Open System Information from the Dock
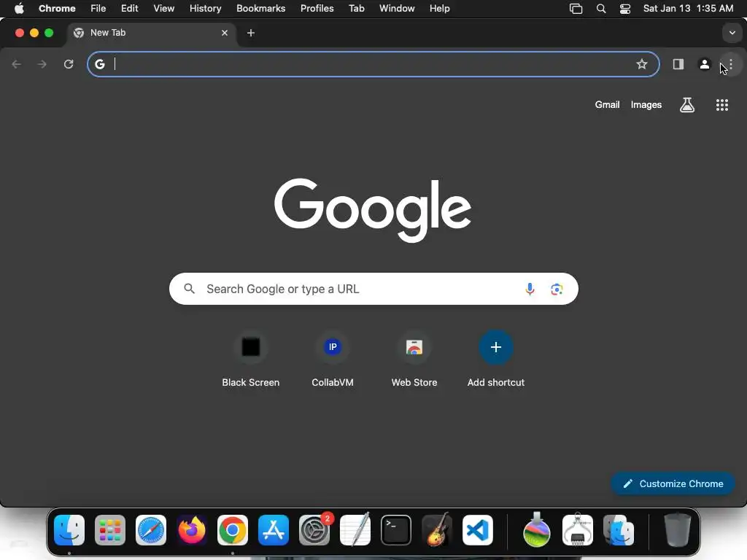Screen dimensions: 747x560 [x=578, y=530]
